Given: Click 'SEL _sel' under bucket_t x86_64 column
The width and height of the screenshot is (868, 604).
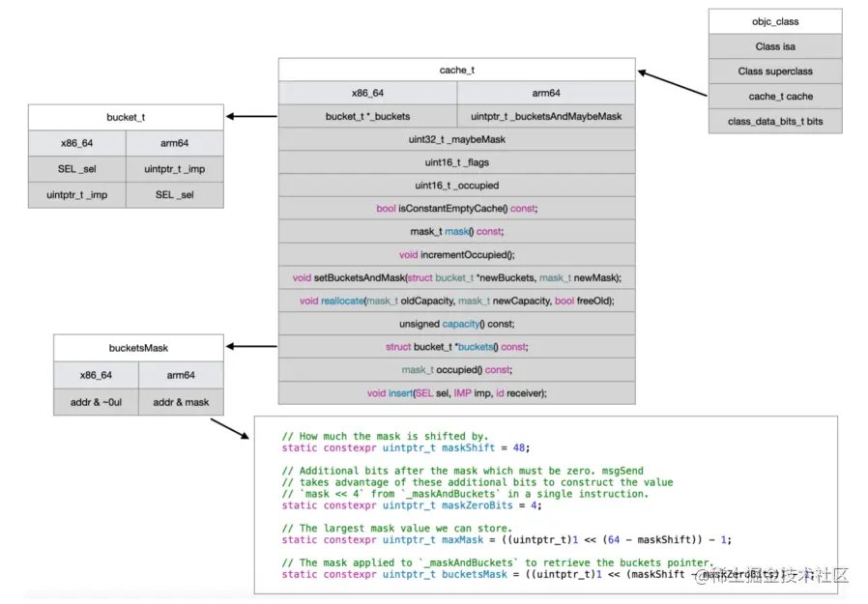Looking at the screenshot, I should [x=77, y=169].
